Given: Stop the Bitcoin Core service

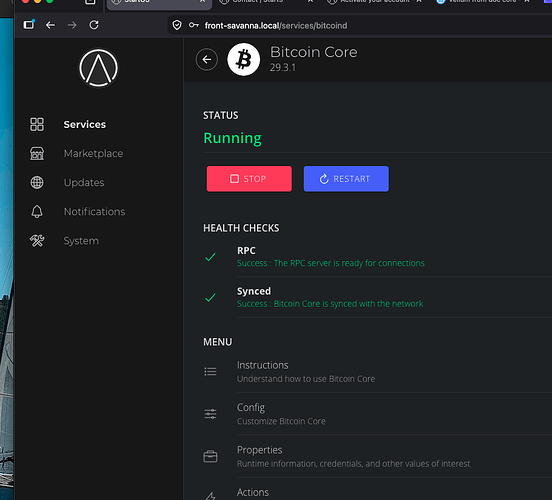Looking at the screenshot, I should pos(249,179).
